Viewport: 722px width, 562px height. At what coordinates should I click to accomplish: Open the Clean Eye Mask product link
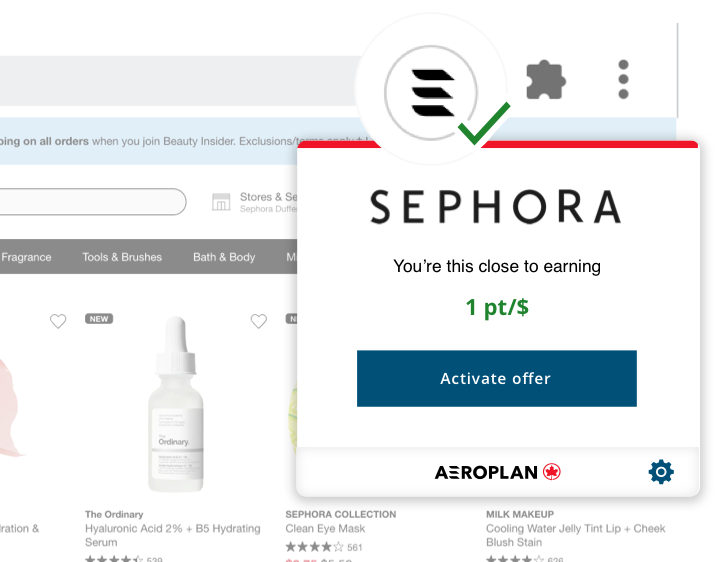point(325,528)
